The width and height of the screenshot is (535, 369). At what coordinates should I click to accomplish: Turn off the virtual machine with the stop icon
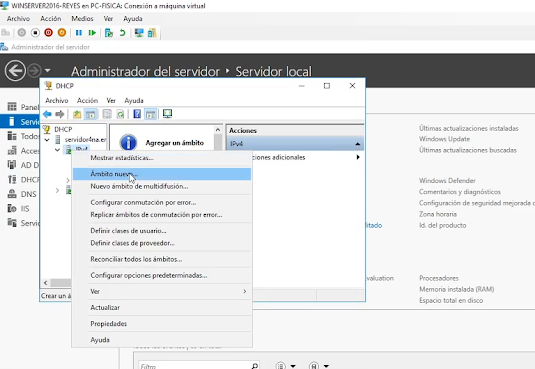click(x=35, y=32)
